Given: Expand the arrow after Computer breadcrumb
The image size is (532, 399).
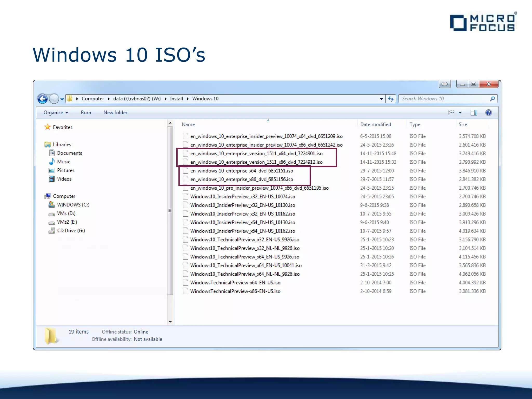Looking at the screenshot, I should tap(109, 99).
